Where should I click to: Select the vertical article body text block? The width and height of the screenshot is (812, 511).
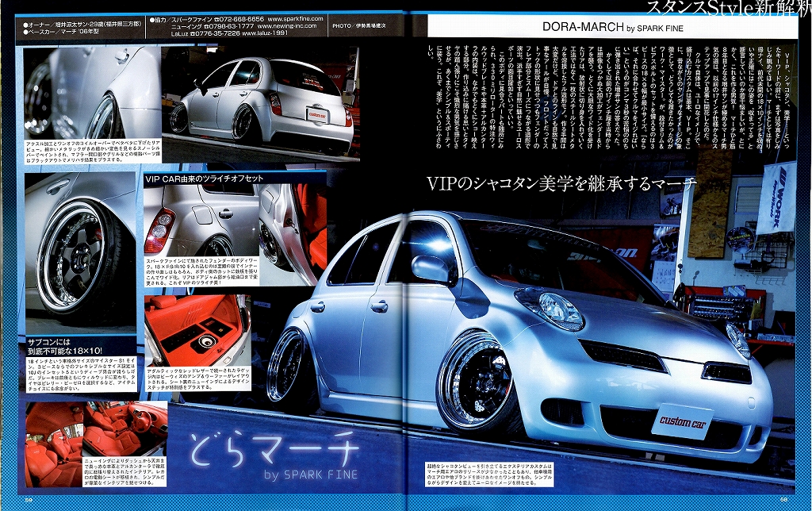pos(610,97)
